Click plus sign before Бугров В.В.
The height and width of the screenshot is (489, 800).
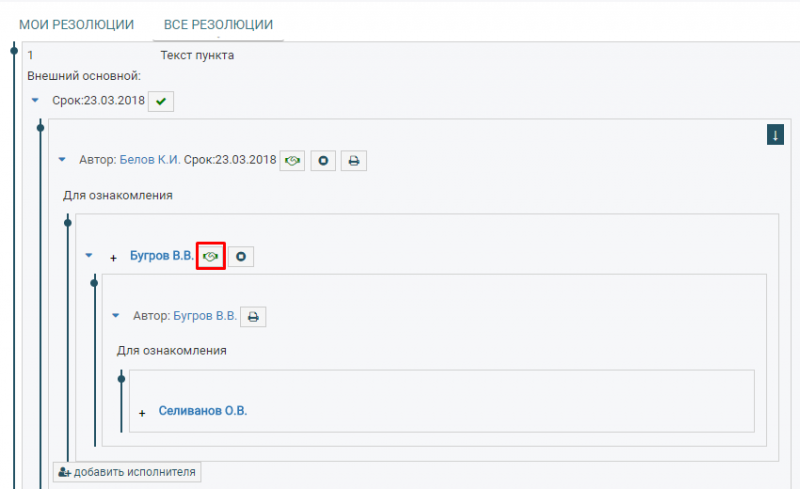tap(113, 258)
